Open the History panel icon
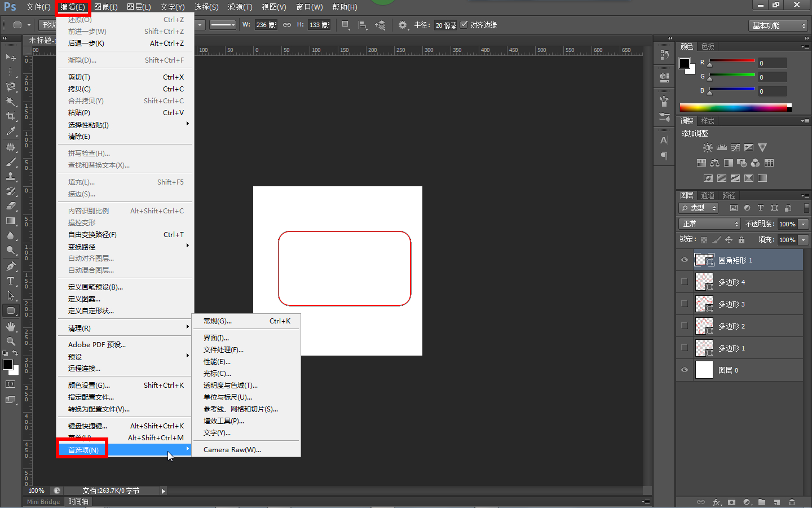This screenshot has height=508, width=812. (664, 55)
